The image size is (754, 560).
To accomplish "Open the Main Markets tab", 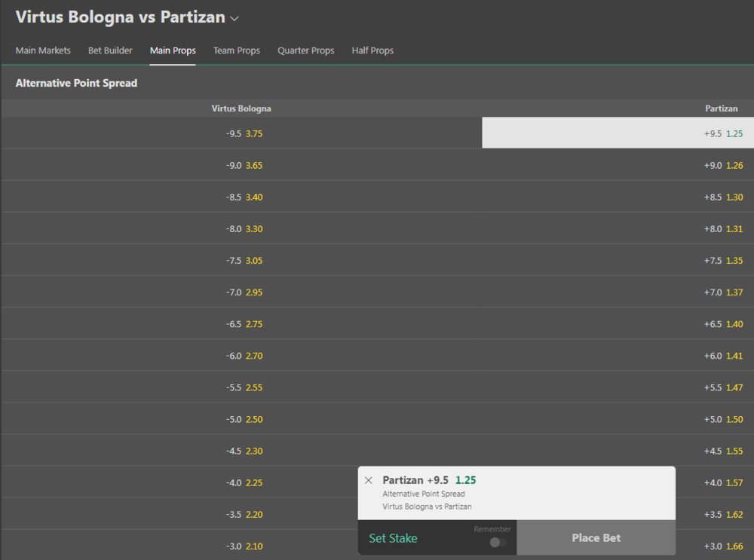I will click(x=43, y=50).
